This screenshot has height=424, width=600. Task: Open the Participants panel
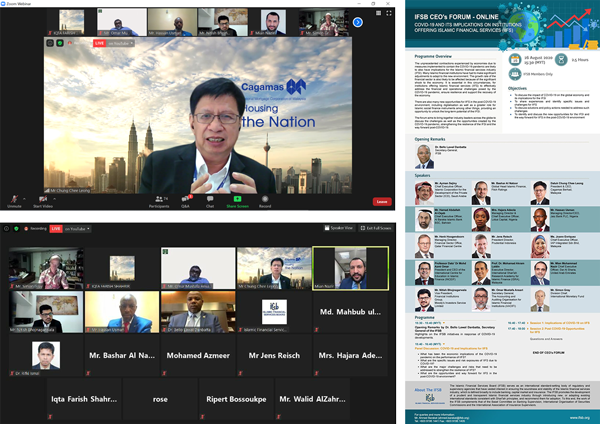[159, 202]
